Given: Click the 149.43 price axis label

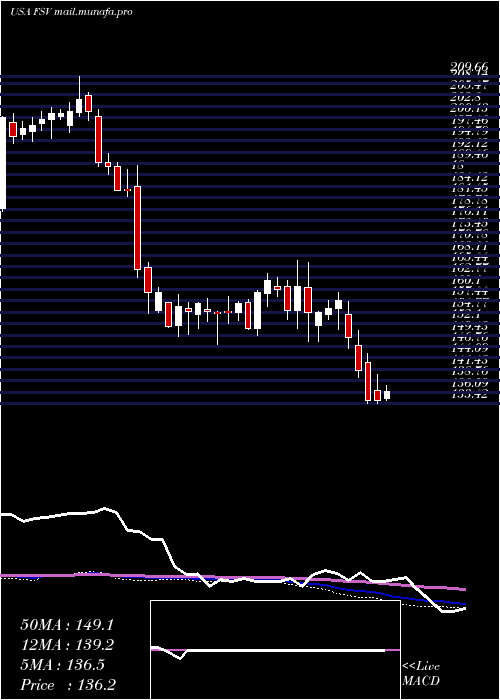Looking at the screenshot, I should coord(469,326).
